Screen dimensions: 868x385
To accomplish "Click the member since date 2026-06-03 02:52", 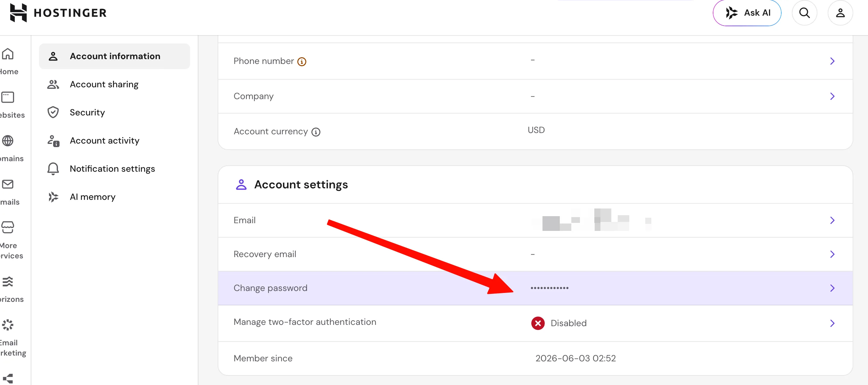I will coord(575,358).
